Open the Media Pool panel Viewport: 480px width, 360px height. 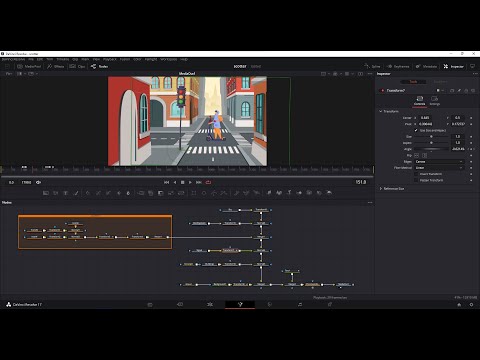(29, 66)
